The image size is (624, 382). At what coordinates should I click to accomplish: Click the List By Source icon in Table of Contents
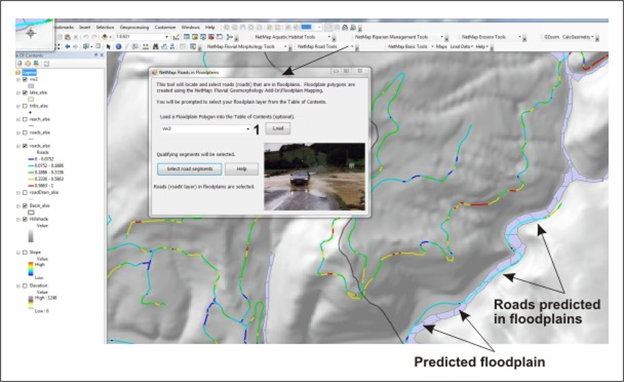click(x=28, y=63)
